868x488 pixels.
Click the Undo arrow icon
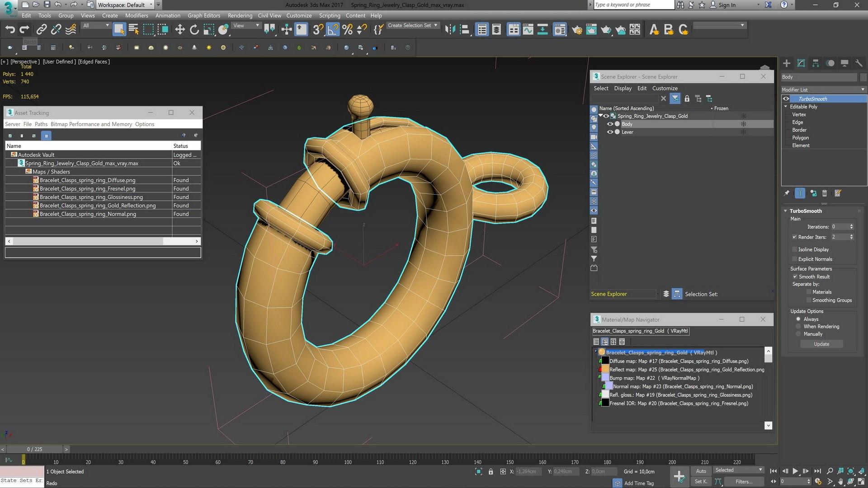[10, 30]
